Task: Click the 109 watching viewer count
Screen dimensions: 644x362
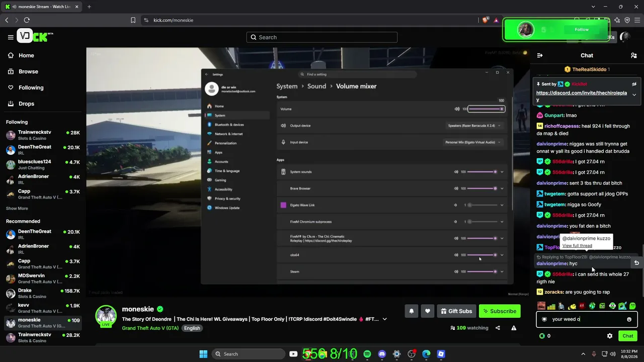Action: (x=469, y=328)
